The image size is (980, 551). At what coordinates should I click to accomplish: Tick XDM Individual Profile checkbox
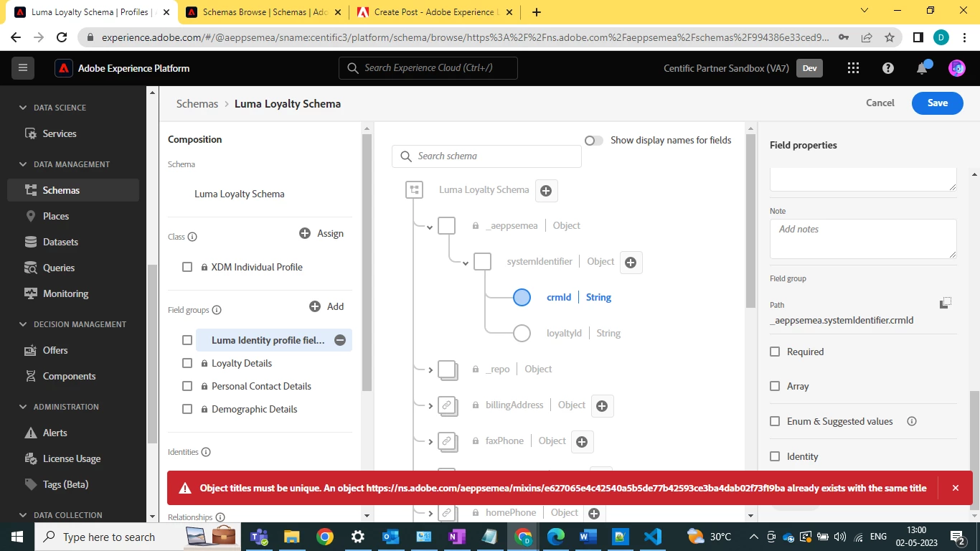[x=187, y=267]
